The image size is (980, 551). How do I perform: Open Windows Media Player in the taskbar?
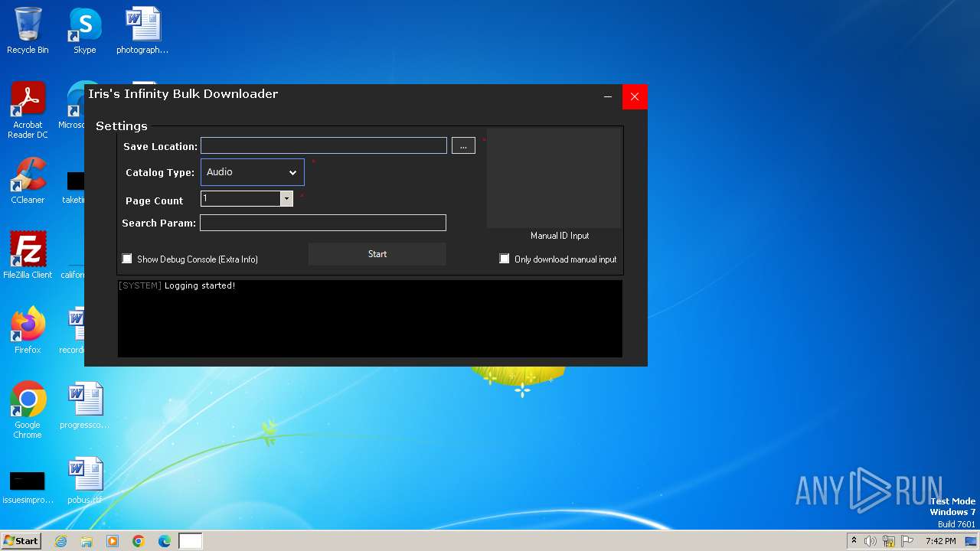113,541
